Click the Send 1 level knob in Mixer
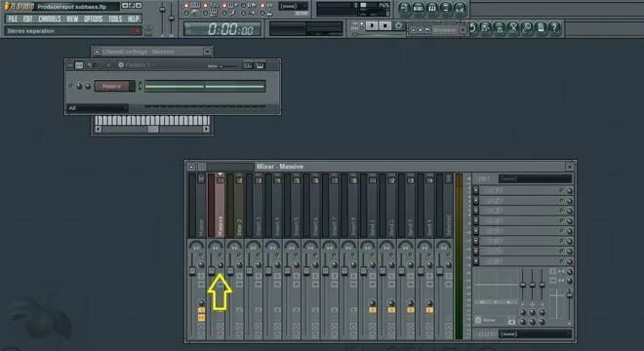The width and height of the screenshot is (644, 351). 373,303
